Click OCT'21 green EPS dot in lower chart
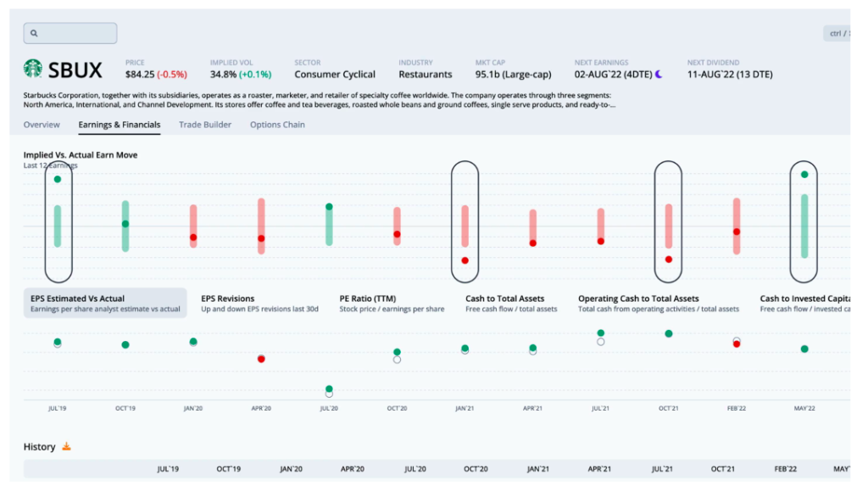The width and height of the screenshot is (868, 492). tap(669, 333)
